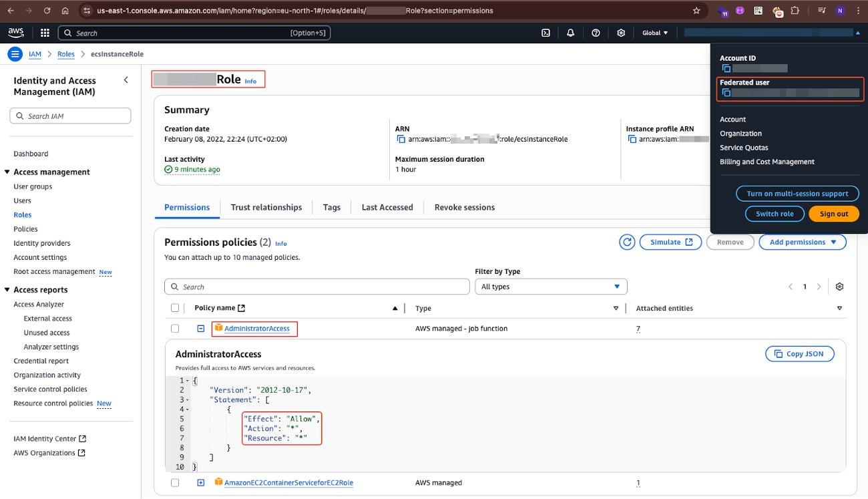Copy the role ARN to clipboard
Screen dimensions: 868x499
pyautogui.click(x=401, y=139)
